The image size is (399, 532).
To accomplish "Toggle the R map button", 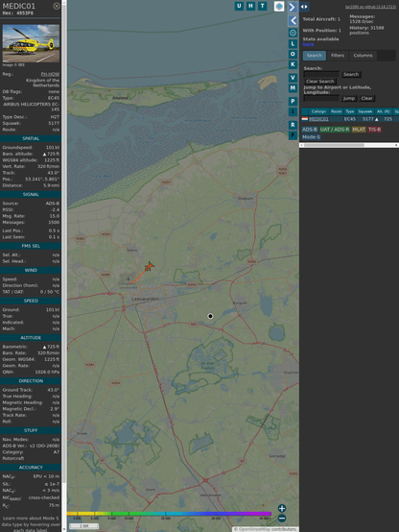I will tap(293, 125).
